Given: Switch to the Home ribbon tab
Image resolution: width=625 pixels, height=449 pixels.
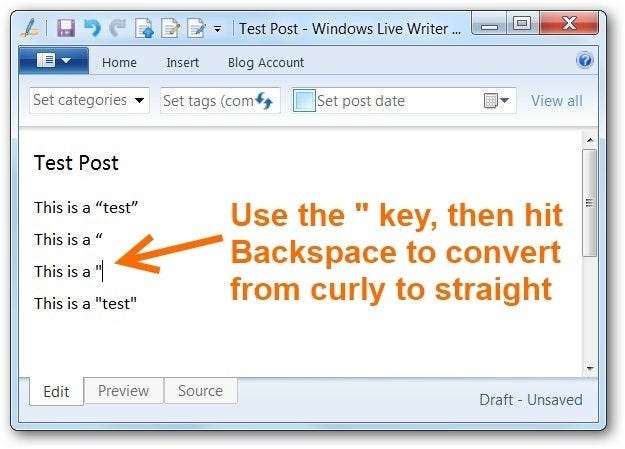Looking at the screenshot, I should (119, 63).
